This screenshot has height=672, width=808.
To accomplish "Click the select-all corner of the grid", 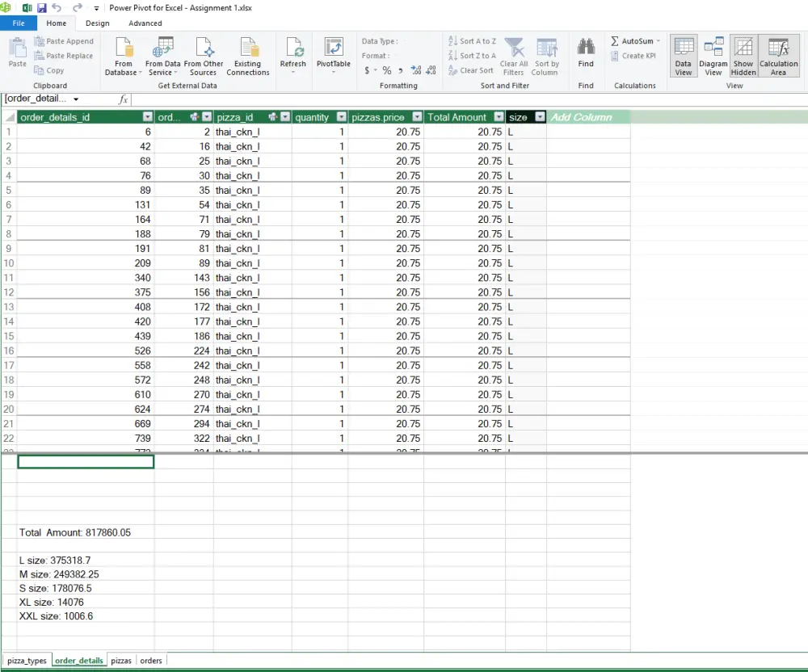I will [x=9, y=117].
